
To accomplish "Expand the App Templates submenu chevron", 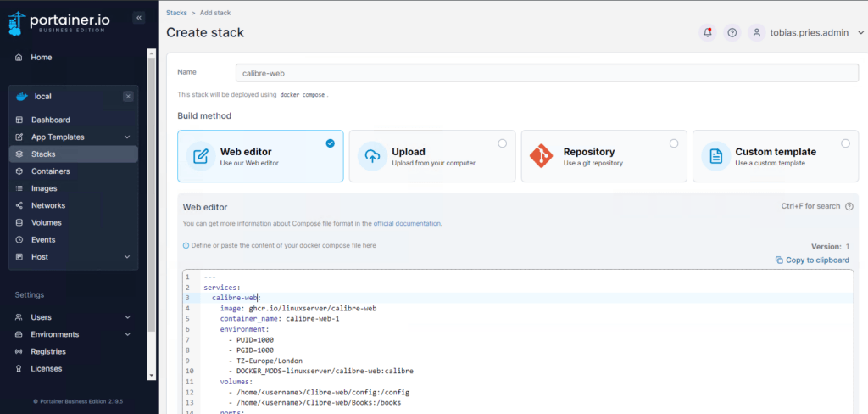I will [x=127, y=137].
